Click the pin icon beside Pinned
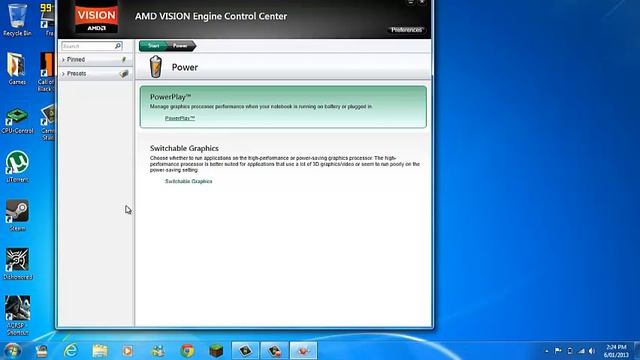Viewport: 640px width, 360px height. pos(124,60)
